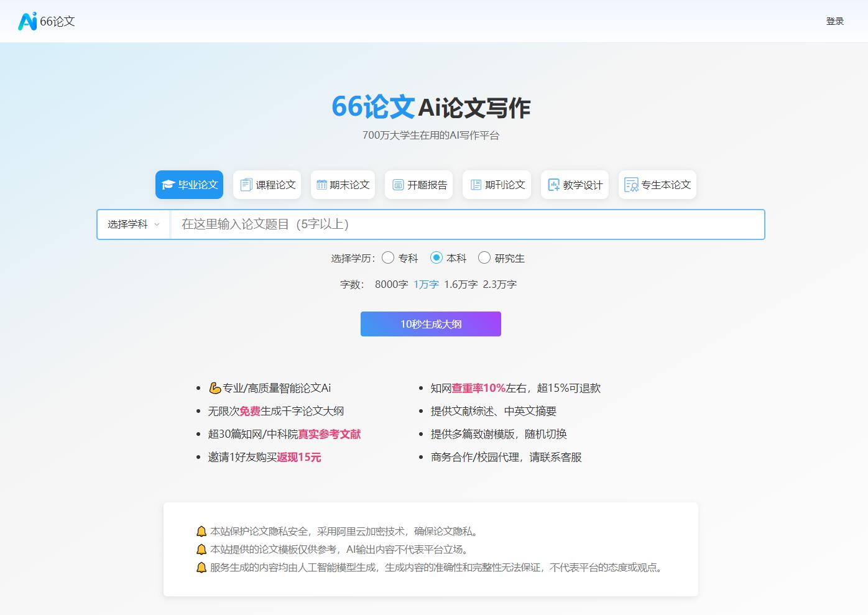
Task: Choose the 2.3万字 word count option
Action: [x=499, y=284]
